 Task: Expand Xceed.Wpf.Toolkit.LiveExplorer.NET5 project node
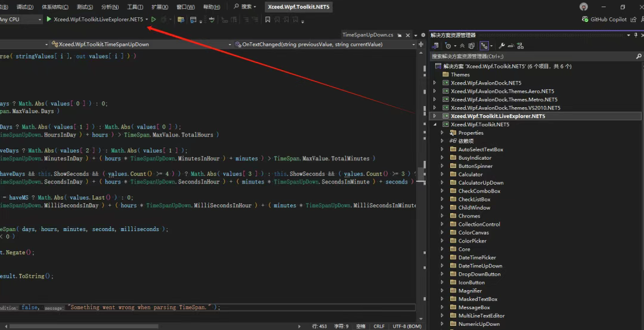(x=435, y=116)
